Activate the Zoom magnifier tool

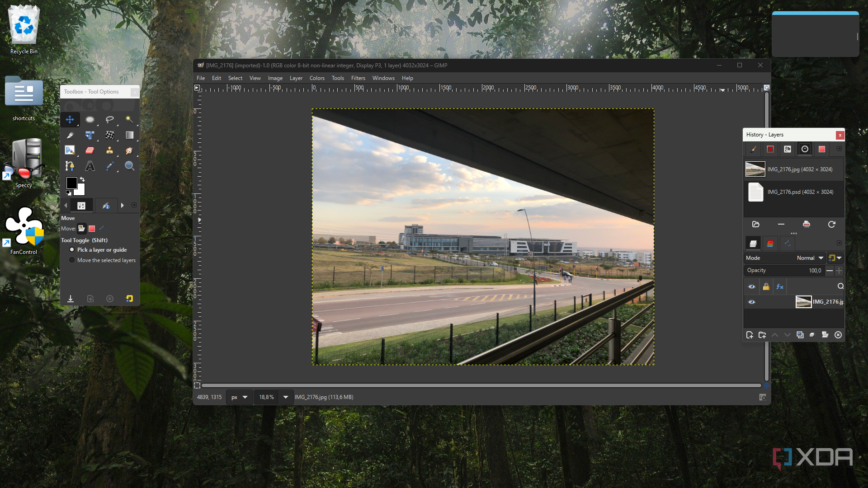[129, 166]
